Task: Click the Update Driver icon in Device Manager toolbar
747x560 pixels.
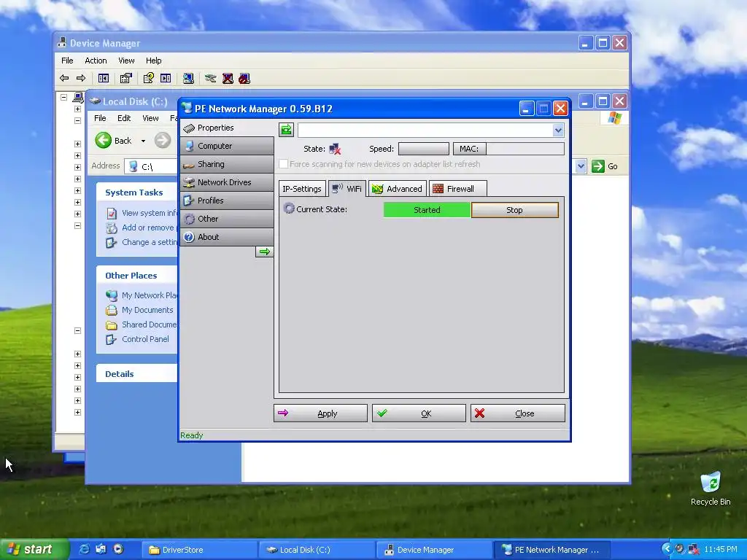Action: (x=211, y=78)
